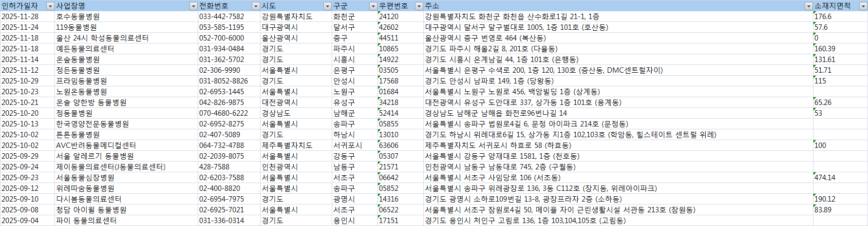Select address 서울특별시 서초구 사임당로 106 (서초동)
This screenshot has width=868, height=226.
pos(618,178)
